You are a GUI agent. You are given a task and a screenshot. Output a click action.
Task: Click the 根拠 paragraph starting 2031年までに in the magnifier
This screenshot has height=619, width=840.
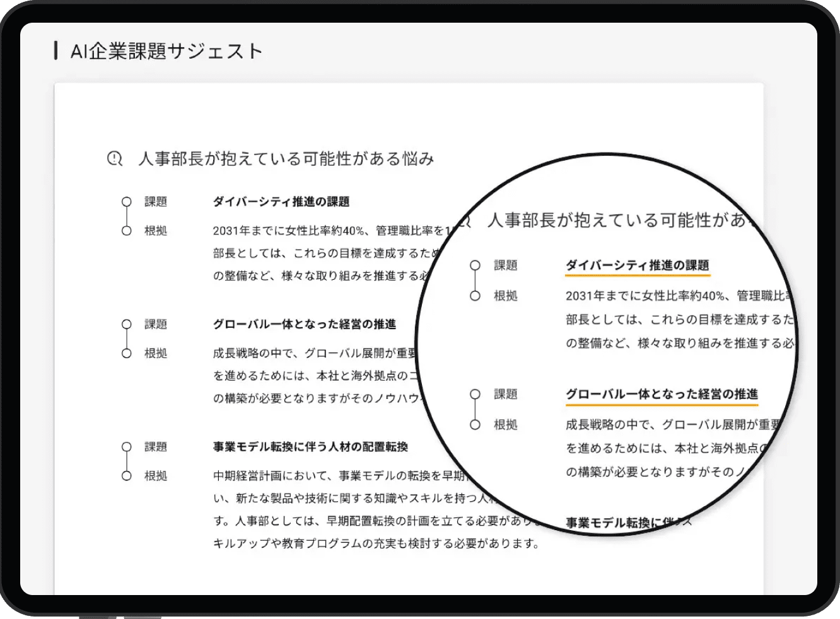(675, 320)
